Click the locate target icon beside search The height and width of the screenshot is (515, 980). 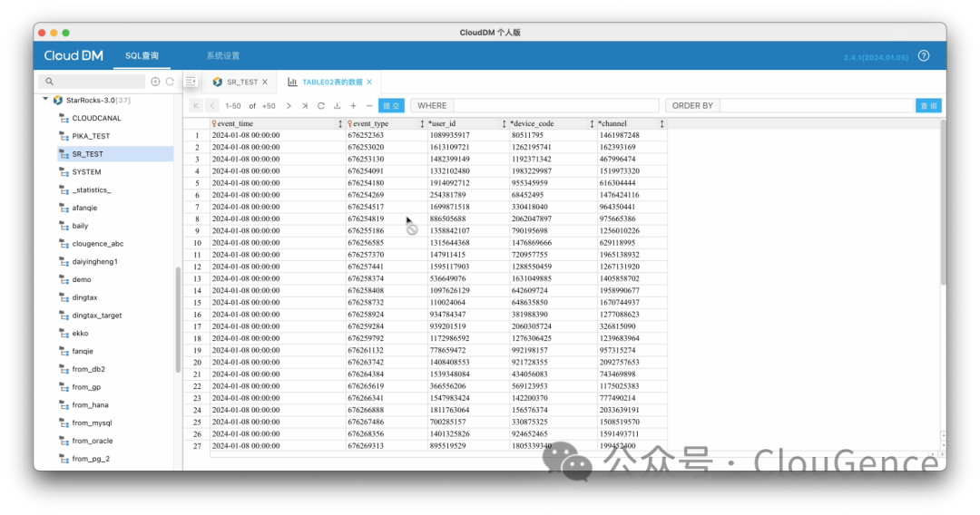coord(155,82)
